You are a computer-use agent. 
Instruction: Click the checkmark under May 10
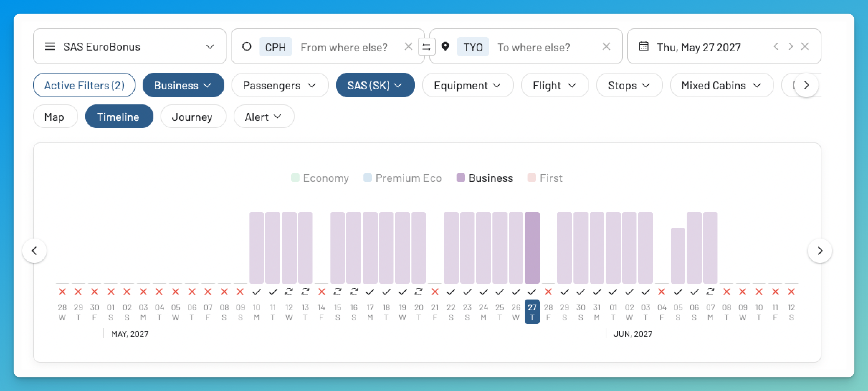[257, 292]
